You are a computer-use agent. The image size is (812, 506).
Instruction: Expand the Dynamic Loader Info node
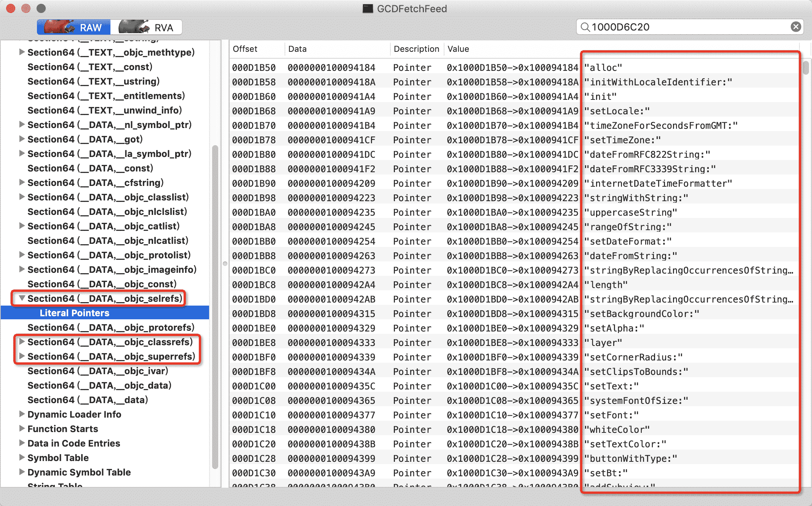pyautogui.click(x=22, y=414)
